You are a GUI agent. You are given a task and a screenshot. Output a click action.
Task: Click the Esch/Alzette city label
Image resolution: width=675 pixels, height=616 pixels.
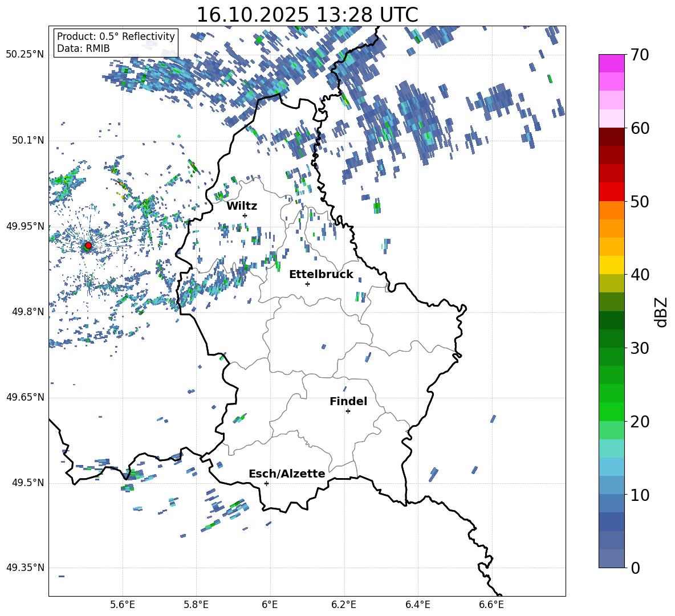[287, 474]
